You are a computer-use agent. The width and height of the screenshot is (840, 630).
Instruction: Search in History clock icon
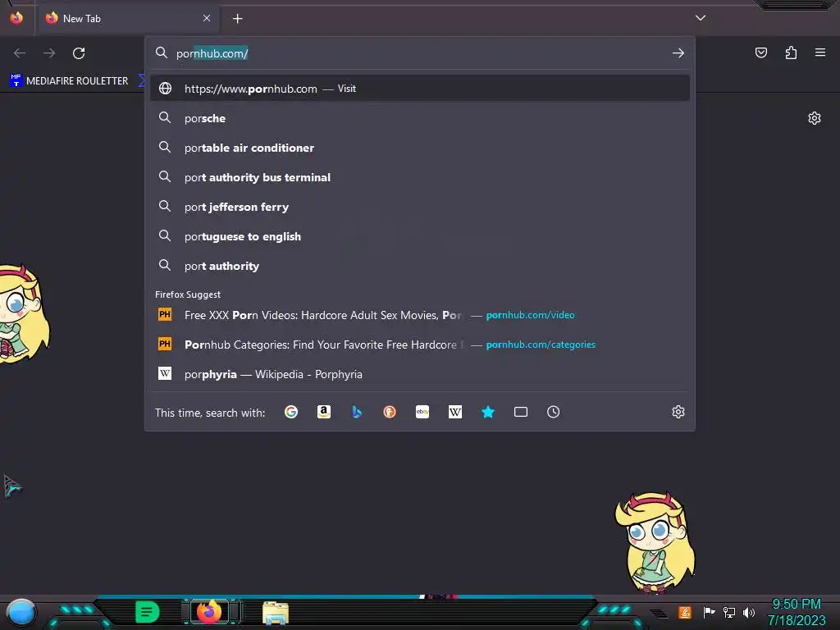(x=554, y=412)
